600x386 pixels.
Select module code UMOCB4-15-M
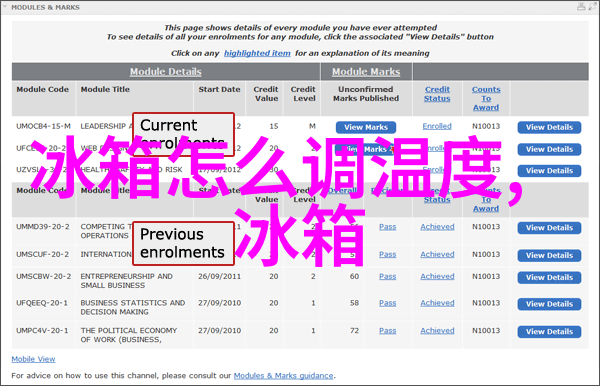click(x=43, y=126)
